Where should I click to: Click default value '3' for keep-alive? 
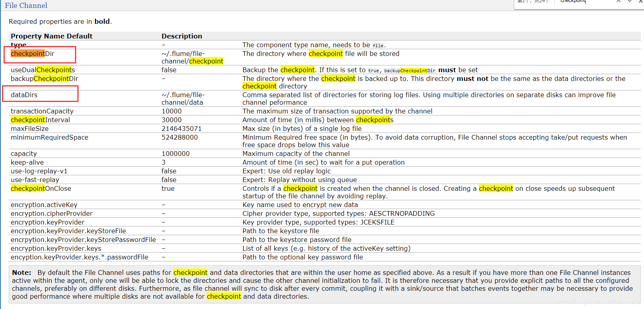click(163, 162)
